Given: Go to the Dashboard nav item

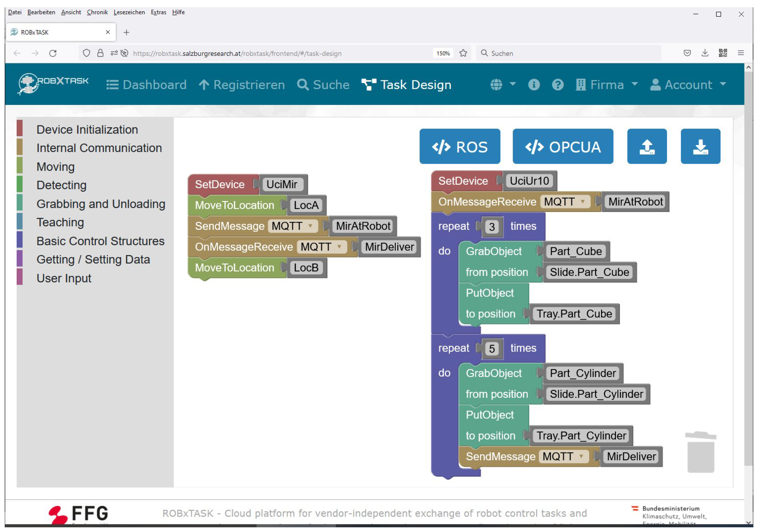Looking at the screenshot, I should pyautogui.click(x=146, y=85).
